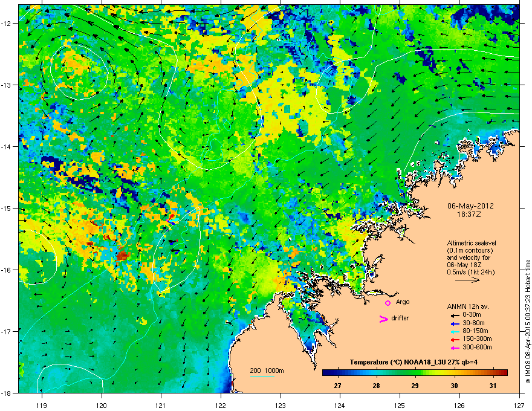Click the -18 latitude axis label
The height and width of the screenshot is (411, 532).
coord(7,393)
